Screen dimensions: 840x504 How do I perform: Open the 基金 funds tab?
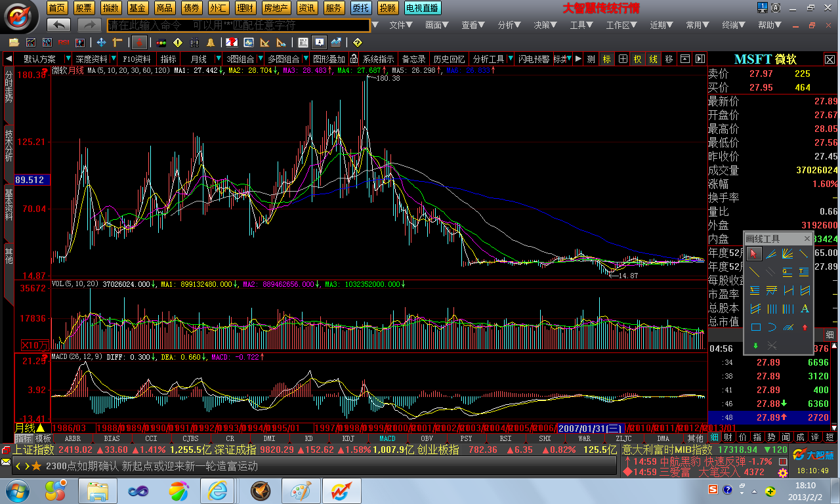click(x=137, y=8)
